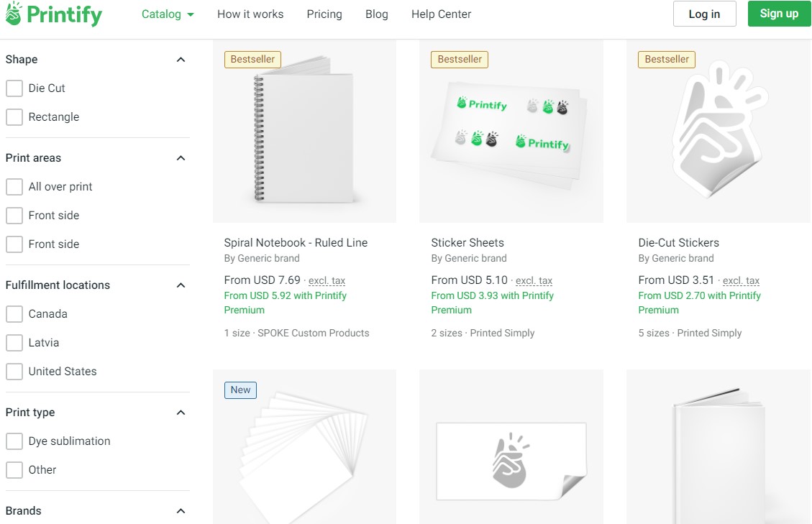812x524 pixels.
Task: Click the Printify logo icon
Action: 15,14
